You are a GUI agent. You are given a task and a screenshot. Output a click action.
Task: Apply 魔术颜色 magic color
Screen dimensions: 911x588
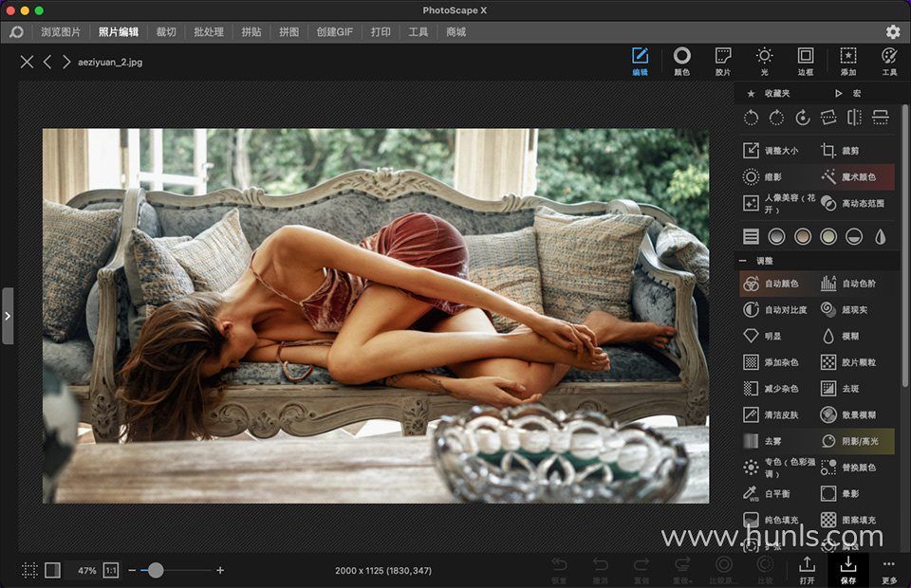[857, 176]
